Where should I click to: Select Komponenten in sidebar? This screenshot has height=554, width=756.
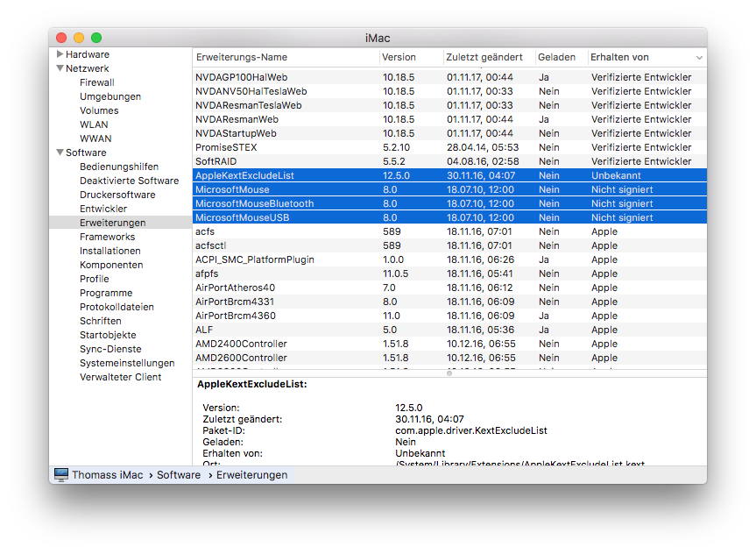click(111, 265)
